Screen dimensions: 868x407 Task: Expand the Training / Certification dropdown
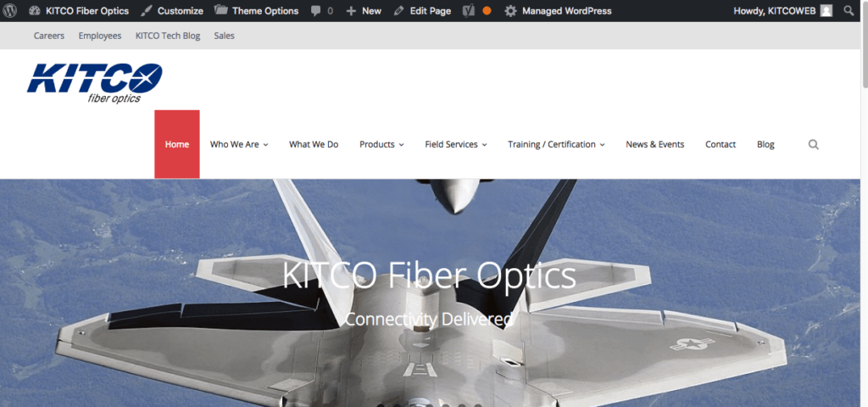coord(556,144)
